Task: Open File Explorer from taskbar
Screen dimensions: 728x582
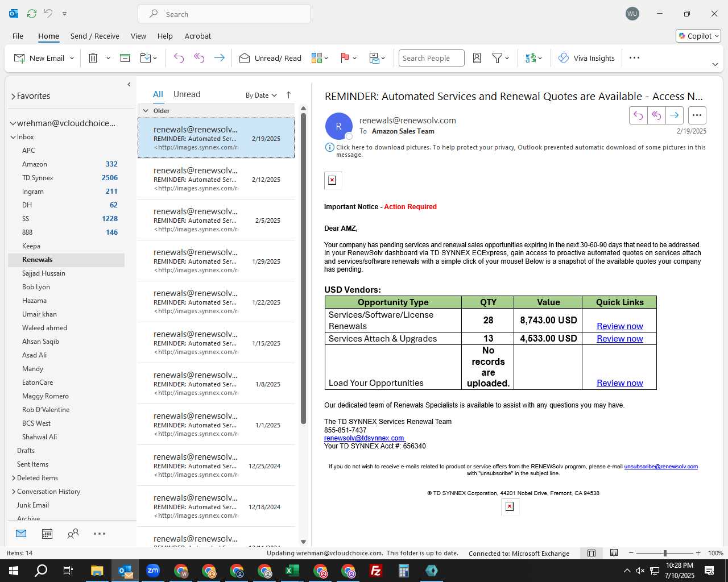Action: (97, 571)
